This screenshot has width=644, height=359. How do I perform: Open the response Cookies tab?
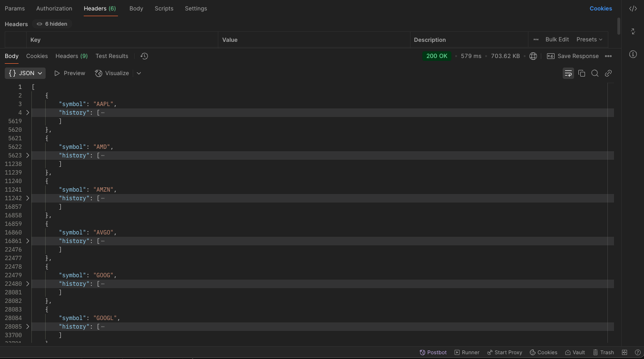pyautogui.click(x=37, y=56)
